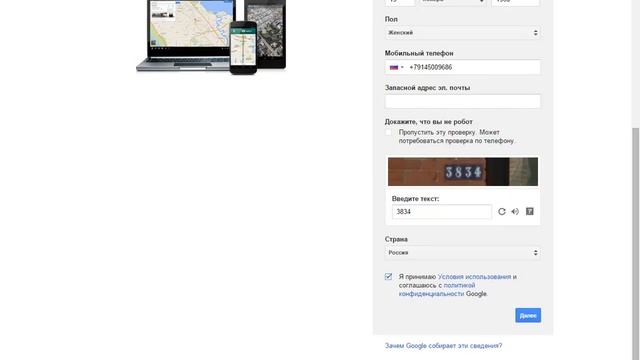Click the backup email address field
The height and width of the screenshot is (360, 640).
click(x=462, y=101)
